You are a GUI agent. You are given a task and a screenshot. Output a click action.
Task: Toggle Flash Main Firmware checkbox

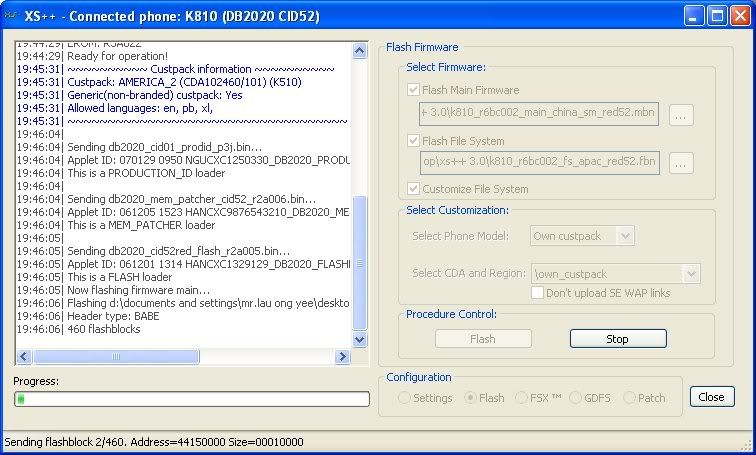pyautogui.click(x=415, y=90)
